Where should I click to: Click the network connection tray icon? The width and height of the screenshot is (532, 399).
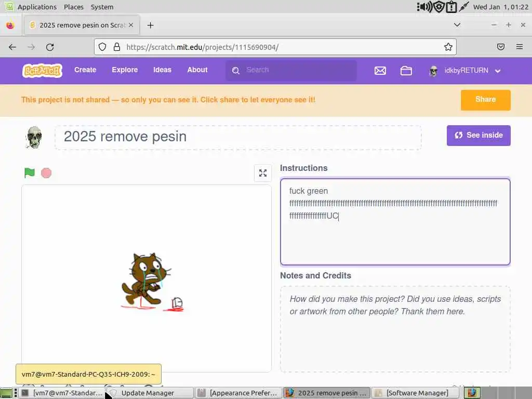(x=463, y=7)
